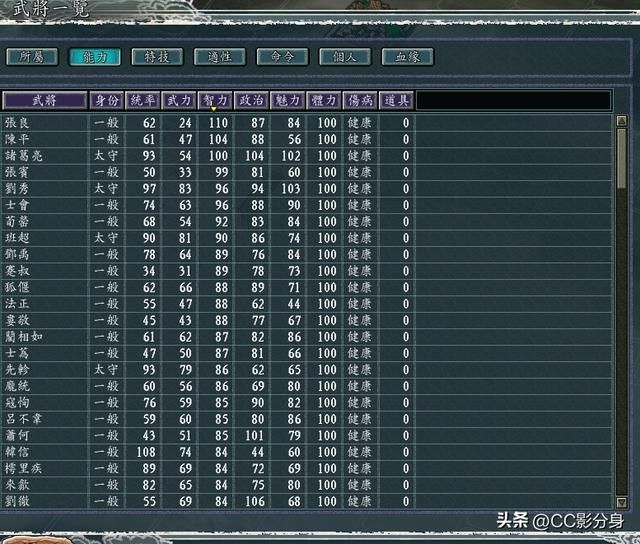Select the 荀罃 row
This screenshot has height=544, width=640.
[x=306, y=222]
